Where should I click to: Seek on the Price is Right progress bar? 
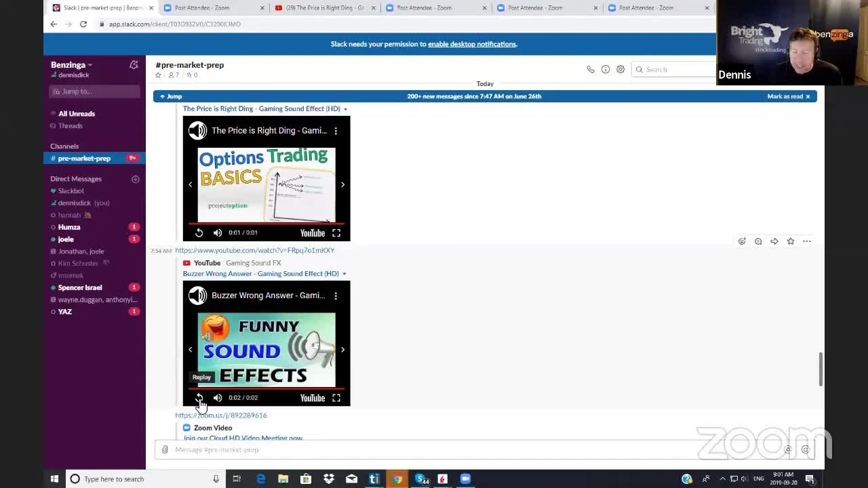tap(267, 223)
